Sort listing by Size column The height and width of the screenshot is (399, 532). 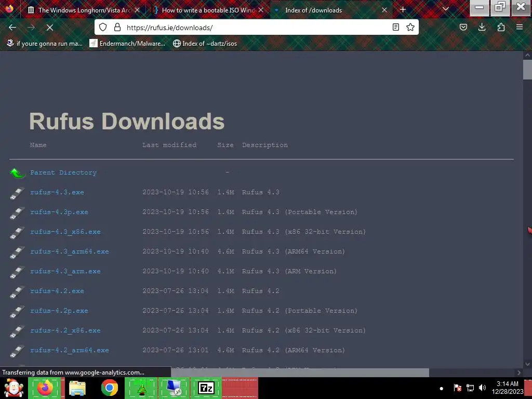(225, 145)
